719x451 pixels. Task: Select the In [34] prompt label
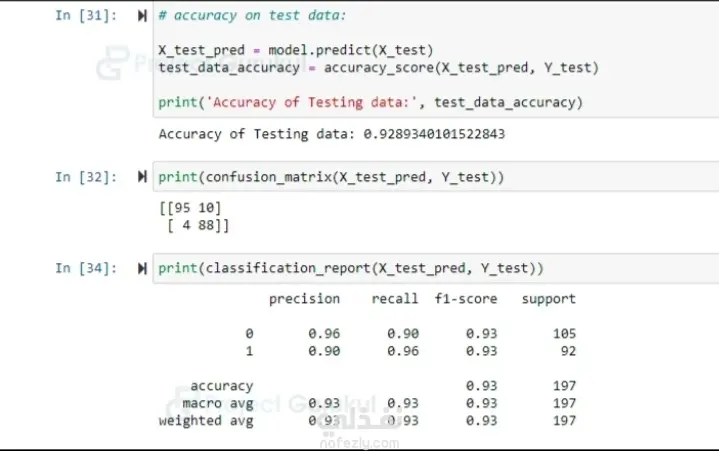86,268
